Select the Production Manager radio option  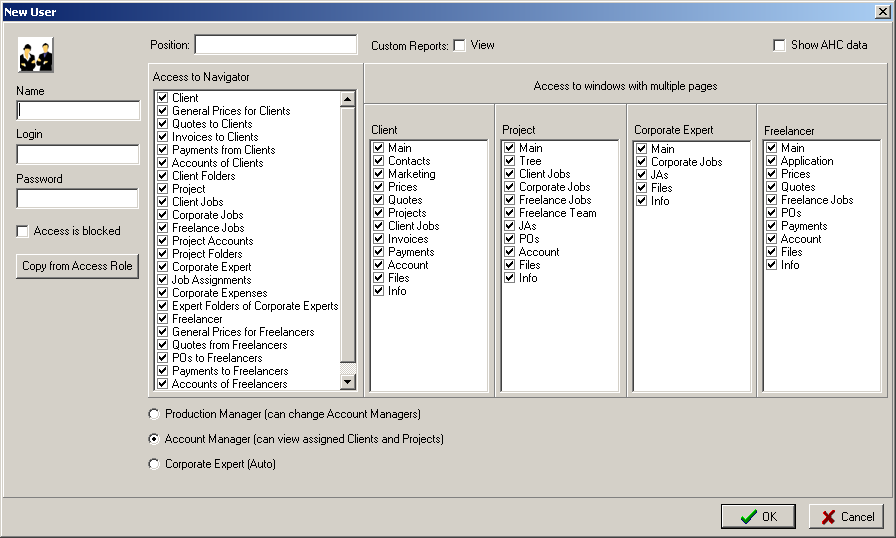(153, 414)
